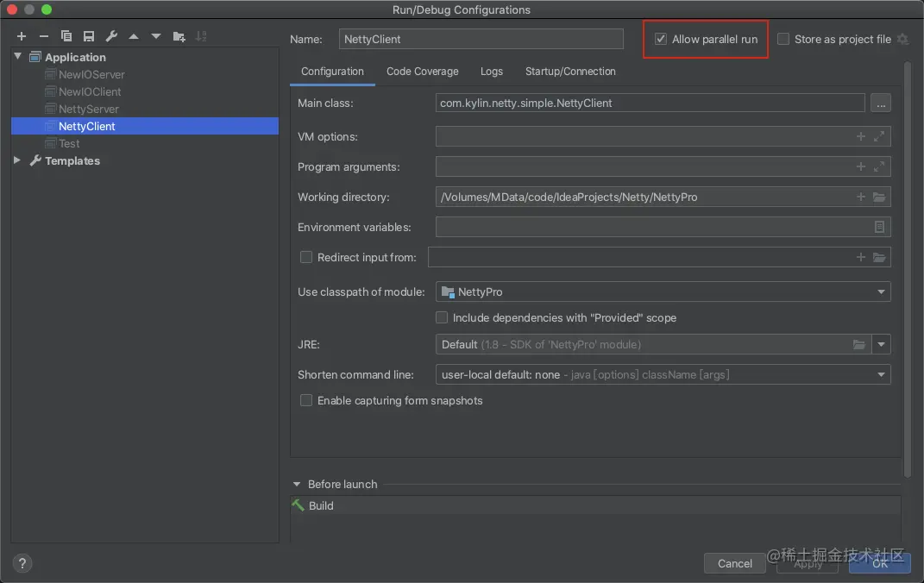Insert macro in Redirect input field

pos(861,257)
